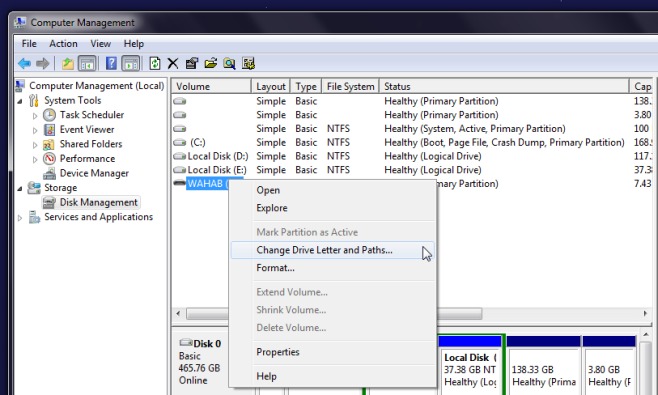Viewport: 658px width, 395px height.
Task: Click the drive icon beside (C:)
Action: pos(180,142)
